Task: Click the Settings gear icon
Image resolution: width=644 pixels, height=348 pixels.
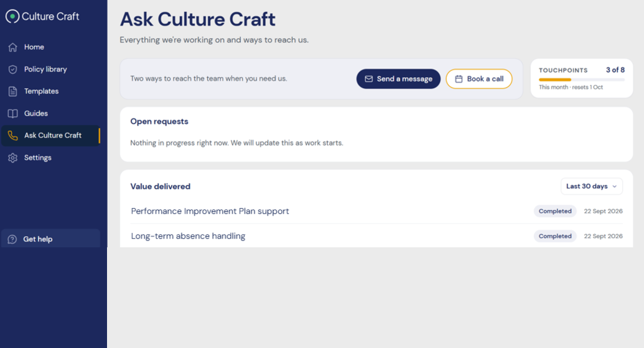Action: [12, 158]
